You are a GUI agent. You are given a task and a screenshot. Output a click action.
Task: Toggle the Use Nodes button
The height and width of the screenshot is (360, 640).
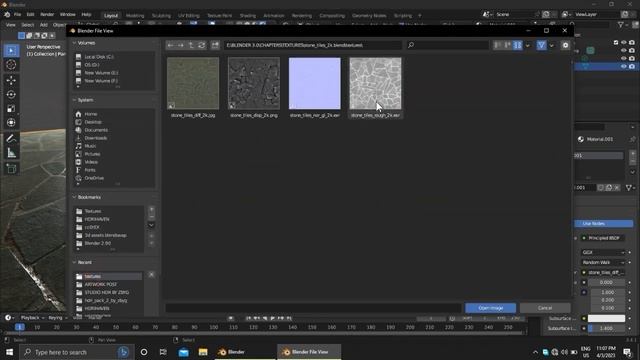[604, 224]
